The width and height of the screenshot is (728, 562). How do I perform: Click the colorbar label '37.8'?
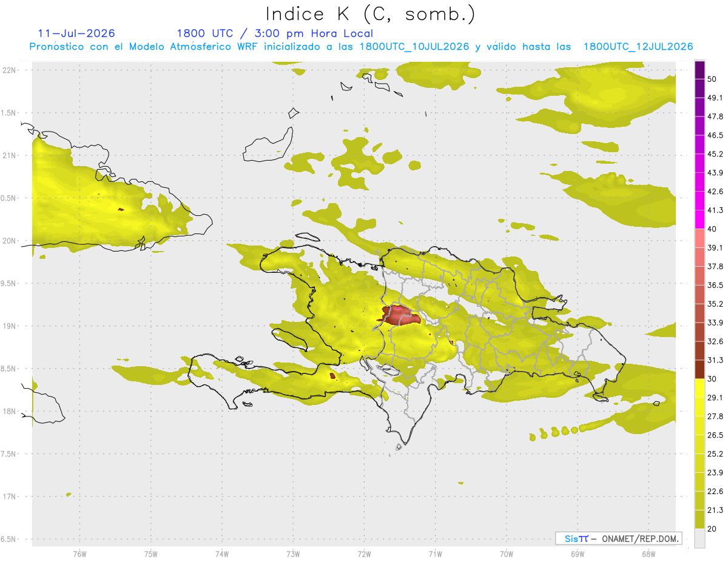pos(715,266)
